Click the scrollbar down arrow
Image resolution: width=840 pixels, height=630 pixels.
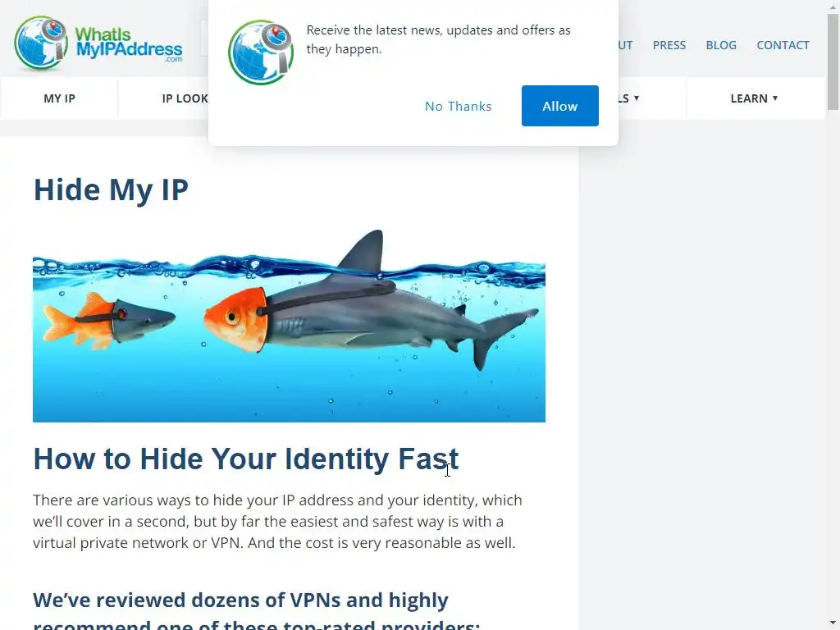[833, 624]
